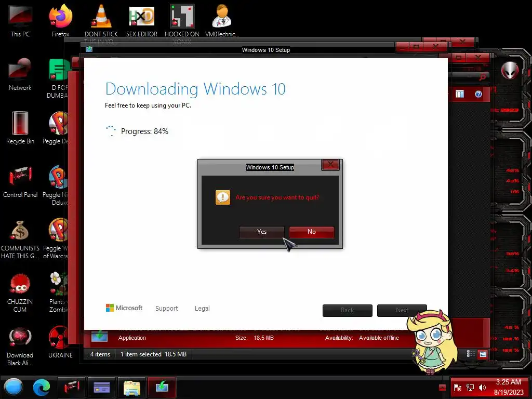
Task: Open the green D FOR DUMBA desktop icon
Action: 58,78
